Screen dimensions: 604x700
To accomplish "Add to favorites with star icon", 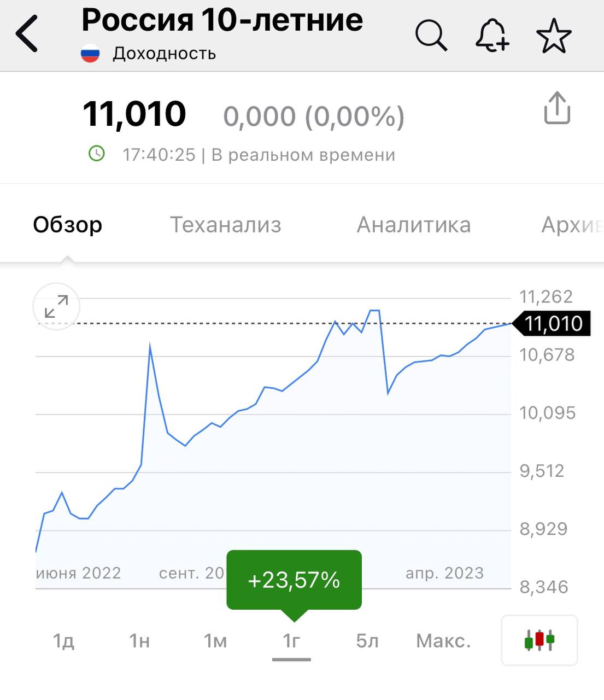I will [x=554, y=36].
